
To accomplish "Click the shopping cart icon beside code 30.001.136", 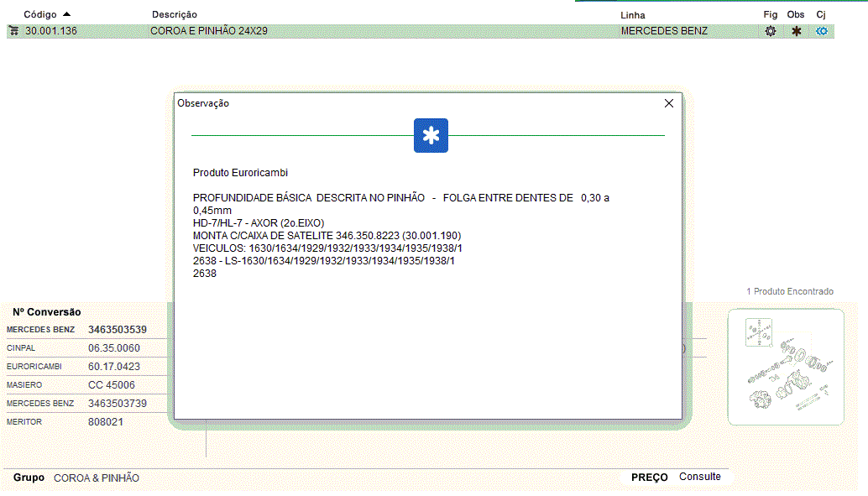I will click(13, 31).
